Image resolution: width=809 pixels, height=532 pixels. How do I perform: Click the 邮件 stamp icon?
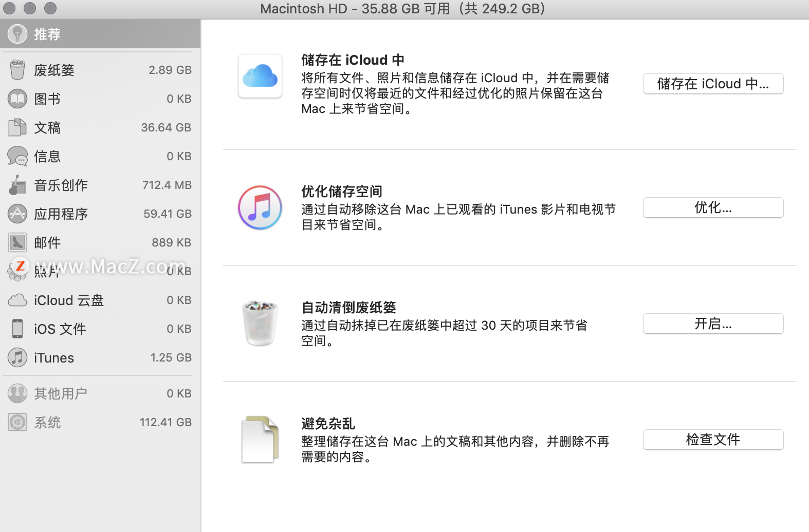[x=17, y=242]
